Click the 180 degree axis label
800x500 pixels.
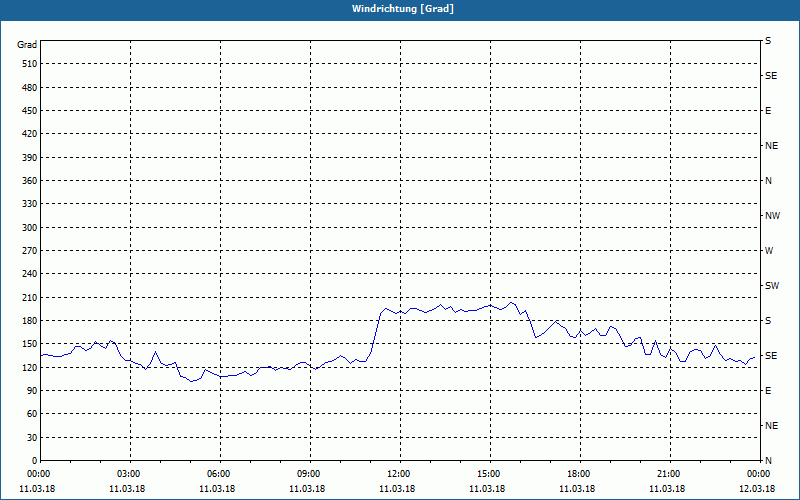[x=30, y=321]
